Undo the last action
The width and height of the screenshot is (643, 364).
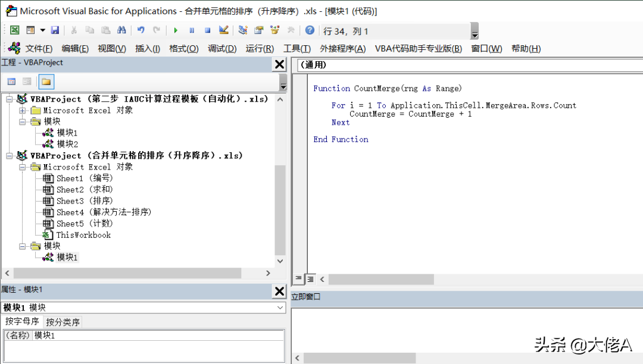click(x=141, y=30)
